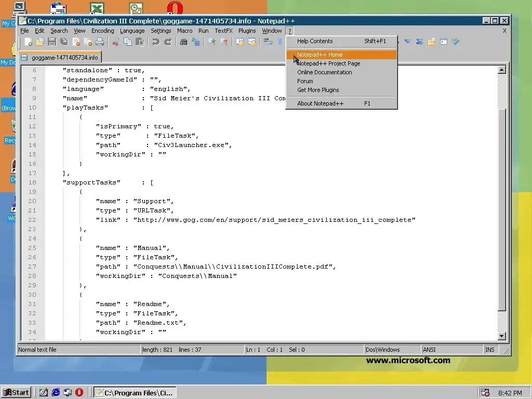Viewport: 532px width, 399px height.
Task: Close the current document via toolbar Close icon
Action: tap(76, 42)
